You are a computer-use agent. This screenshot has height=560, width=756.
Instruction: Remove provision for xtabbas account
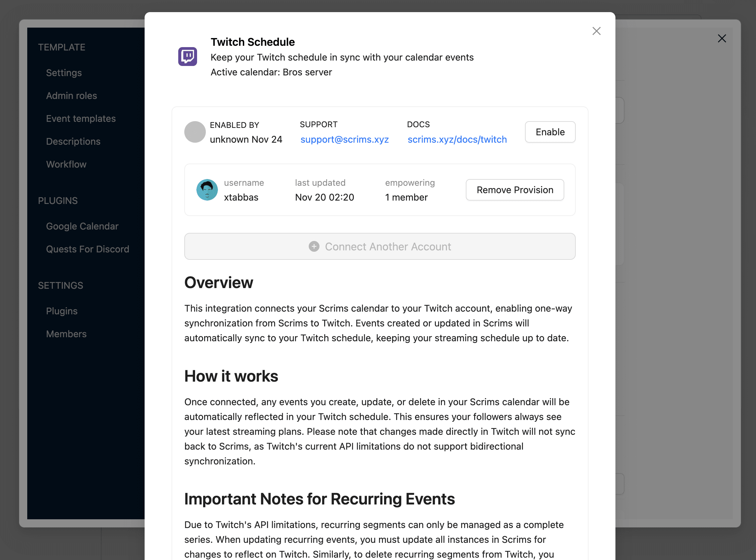click(515, 190)
